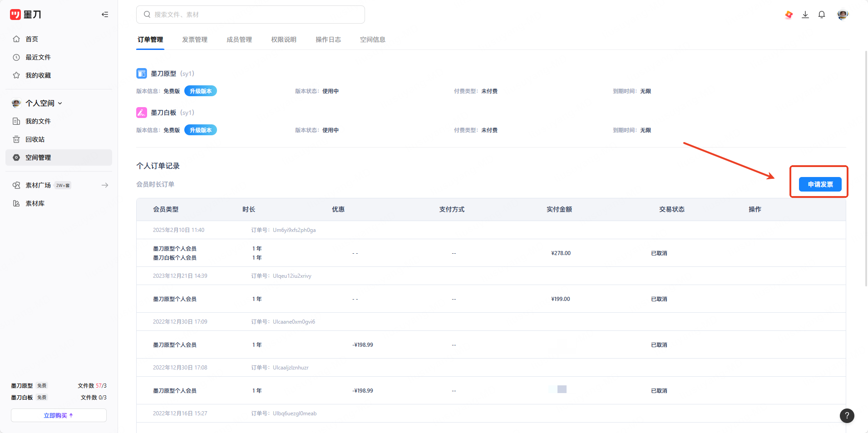Click the ¥199.00 amount cell
Viewport: 868px width, 433px height.
[x=561, y=299]
